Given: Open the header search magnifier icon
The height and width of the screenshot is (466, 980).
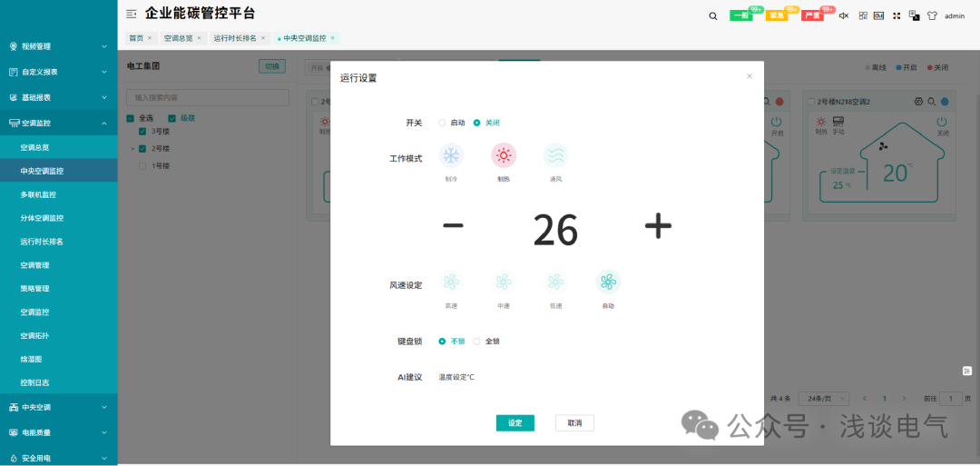Looking at the screenshot, I should 713,16.
